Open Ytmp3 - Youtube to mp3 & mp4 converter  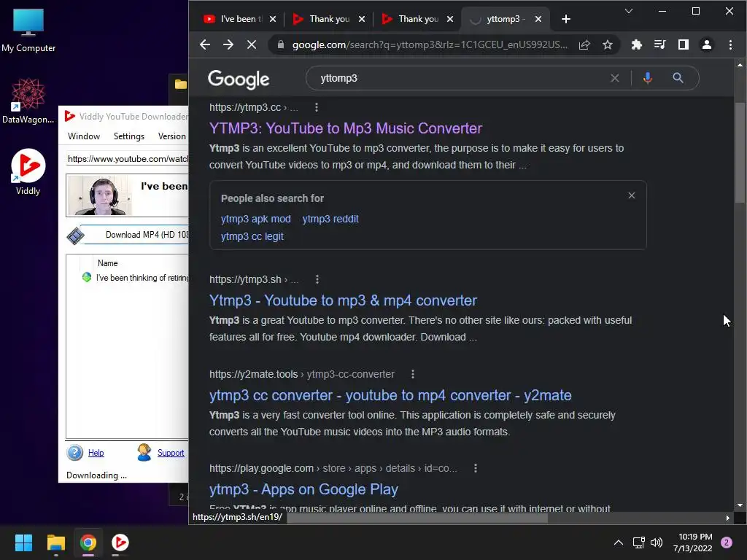(x=343, y=300)
